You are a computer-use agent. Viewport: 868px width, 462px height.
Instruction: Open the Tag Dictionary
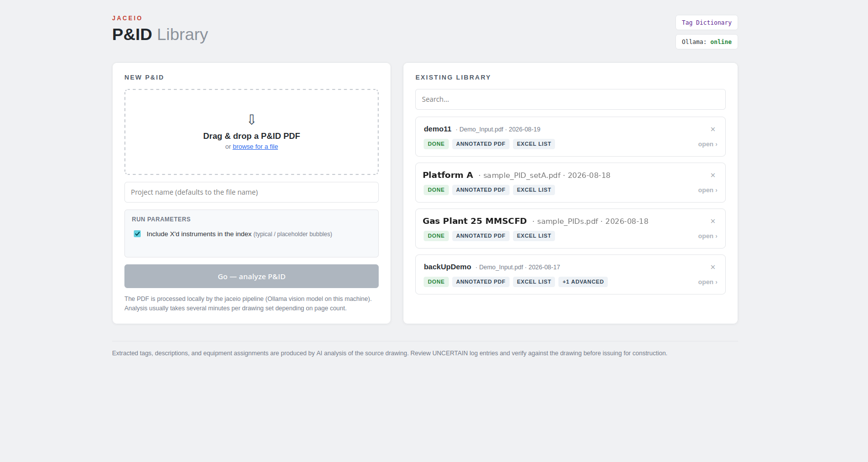coord(707,23)
